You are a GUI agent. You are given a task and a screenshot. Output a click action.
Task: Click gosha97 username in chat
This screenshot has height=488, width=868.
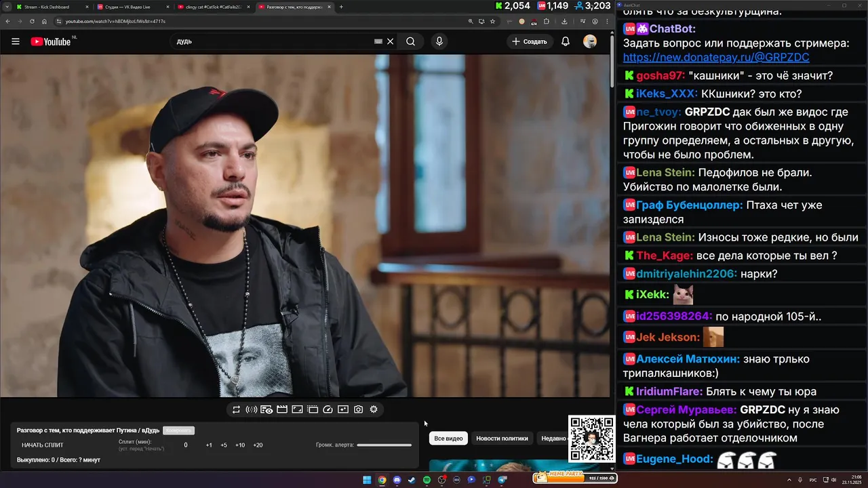[x=660, y=76]
